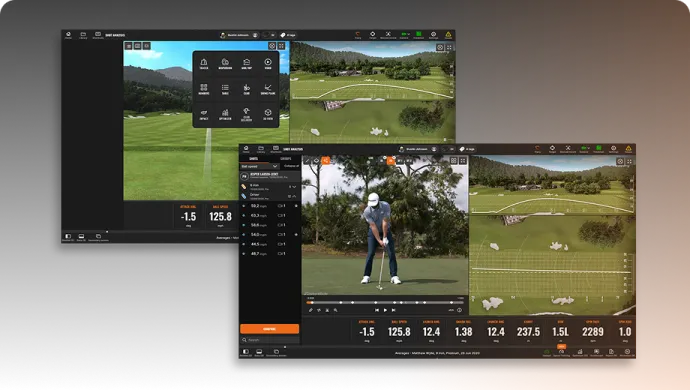Select the 63.3 mph shot row
The image size is (690, 390).
[270, 215]
